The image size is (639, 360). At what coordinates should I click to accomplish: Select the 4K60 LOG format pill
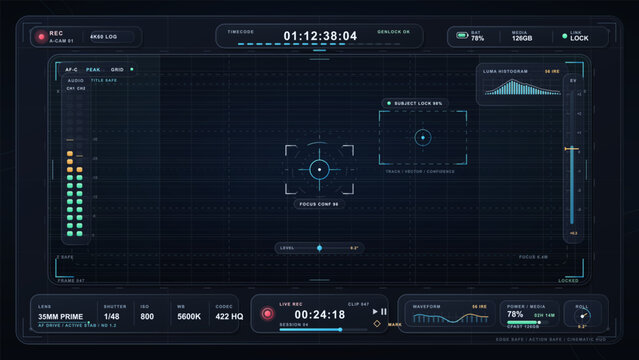pyautogui.click(x=112, y=37)
